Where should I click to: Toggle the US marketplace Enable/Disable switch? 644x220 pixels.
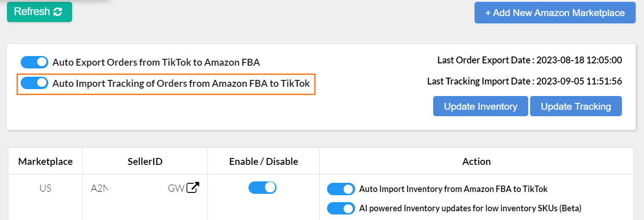[262, 187]
